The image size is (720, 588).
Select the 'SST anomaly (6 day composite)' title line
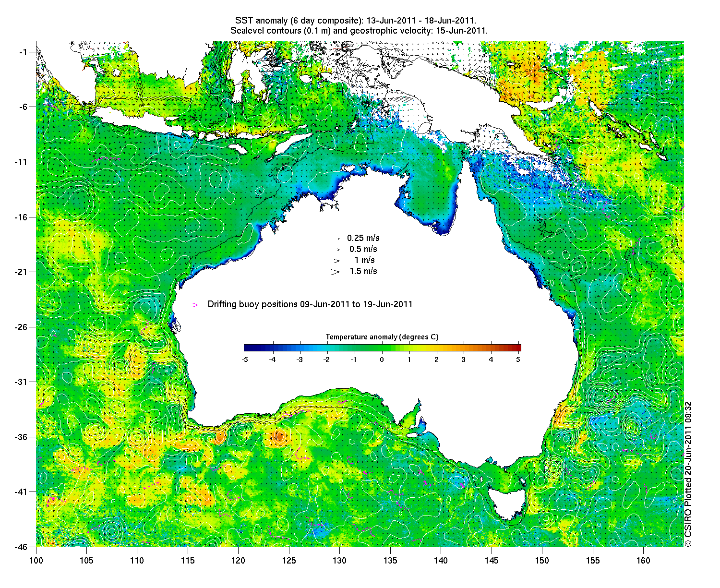click(x=356, y=21)
